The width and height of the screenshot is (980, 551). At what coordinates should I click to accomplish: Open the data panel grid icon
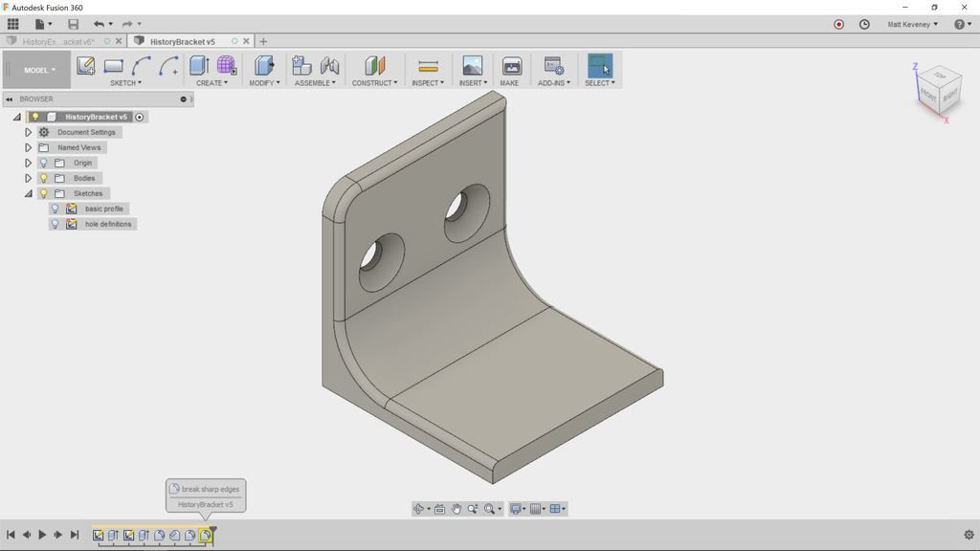tap(13, 24)
